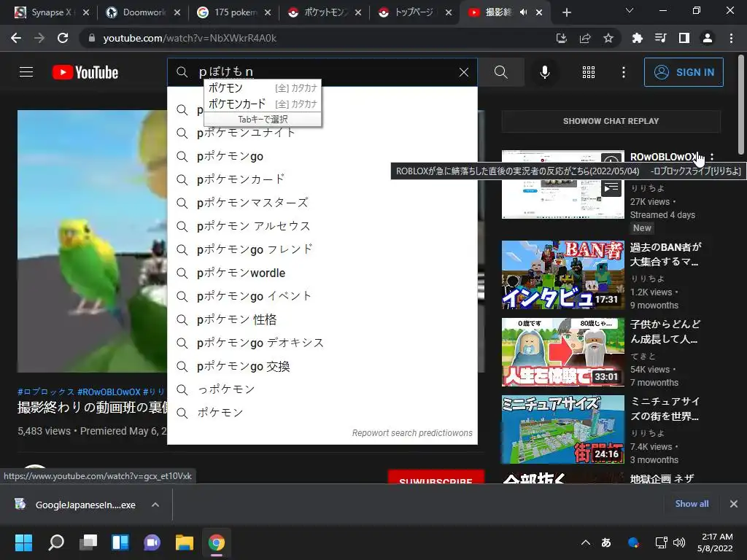Open downloaded GoogleJapaneseIn....exe file
This screenshot has height=560, width=747.
coord(75,505)
